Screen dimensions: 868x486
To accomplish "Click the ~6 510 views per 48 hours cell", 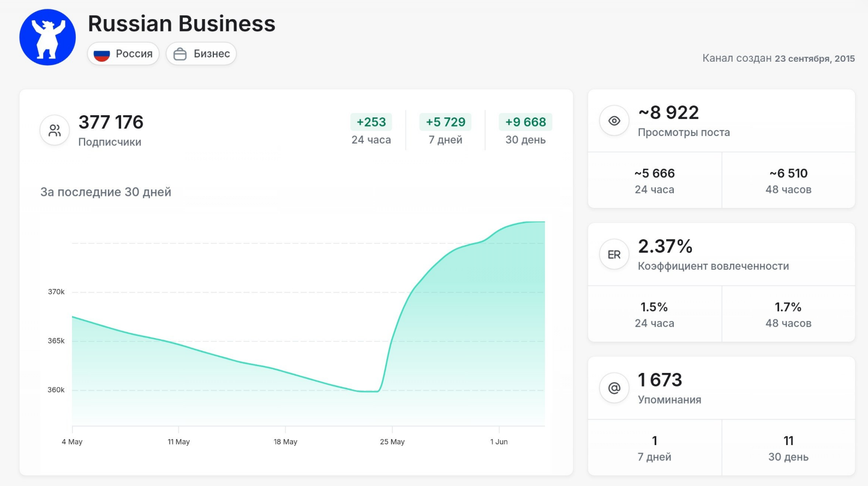I will point(788,180).
